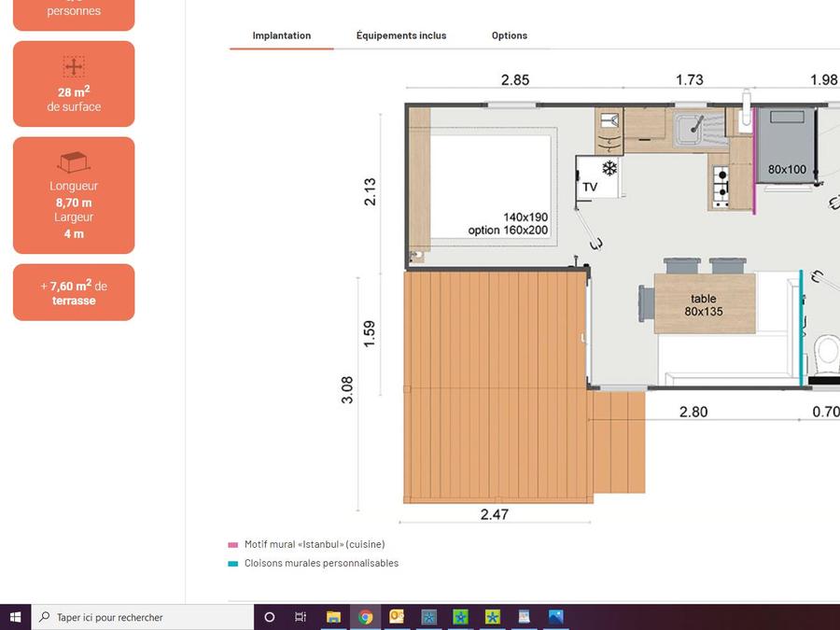Viewport: 840px width, 630px height.
Task: Select the Implantation tab
Action: pos(282,35)
